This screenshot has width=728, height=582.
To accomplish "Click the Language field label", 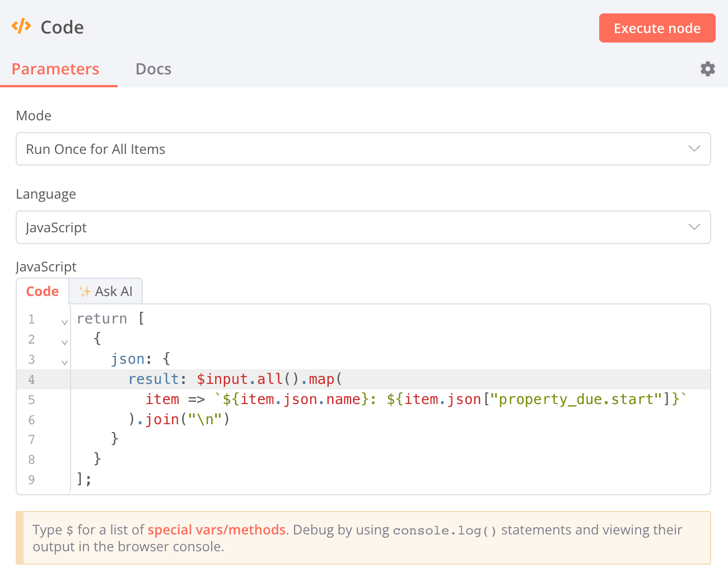I will tap(46, 194).
